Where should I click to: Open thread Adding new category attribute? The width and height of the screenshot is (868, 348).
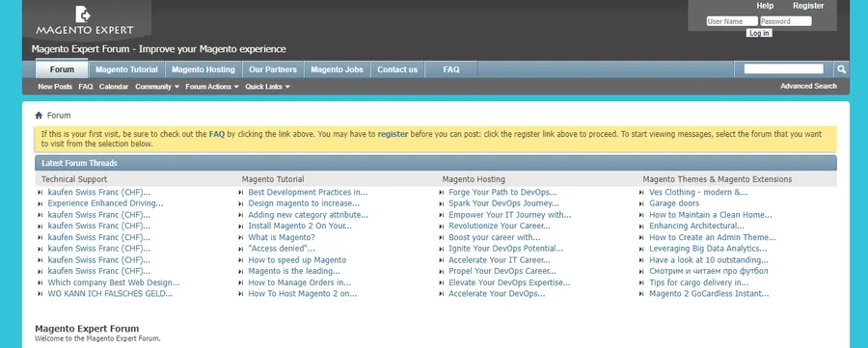(x=309, y=215)
